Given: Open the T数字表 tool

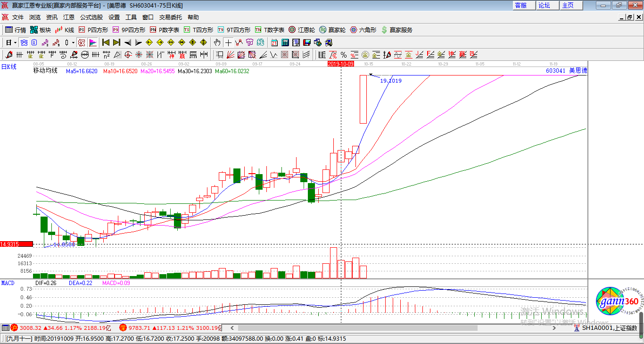Looking at the screenshot, I should click(270, 30).
